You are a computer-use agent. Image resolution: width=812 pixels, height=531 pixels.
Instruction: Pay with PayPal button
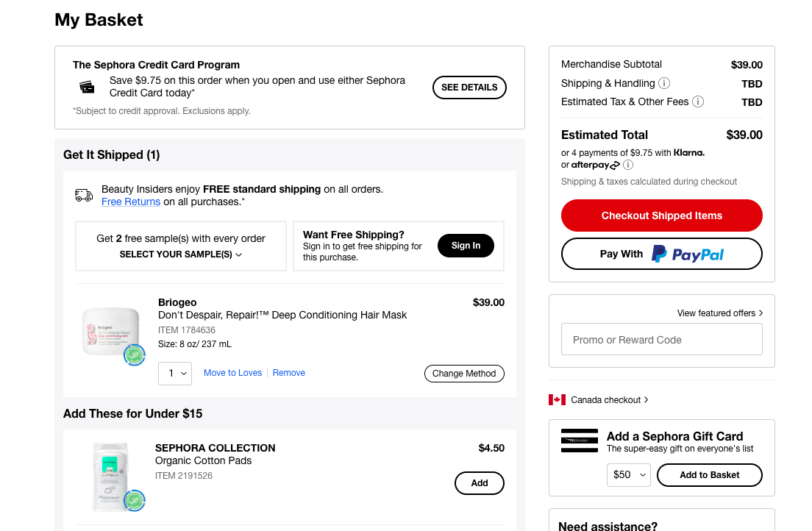click(x=661, y=254)
